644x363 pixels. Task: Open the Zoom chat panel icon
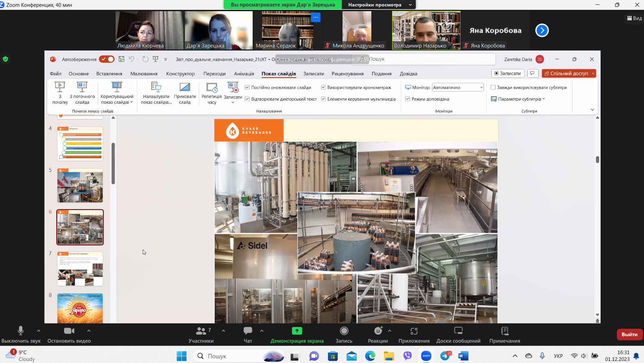tap(248, 330)
